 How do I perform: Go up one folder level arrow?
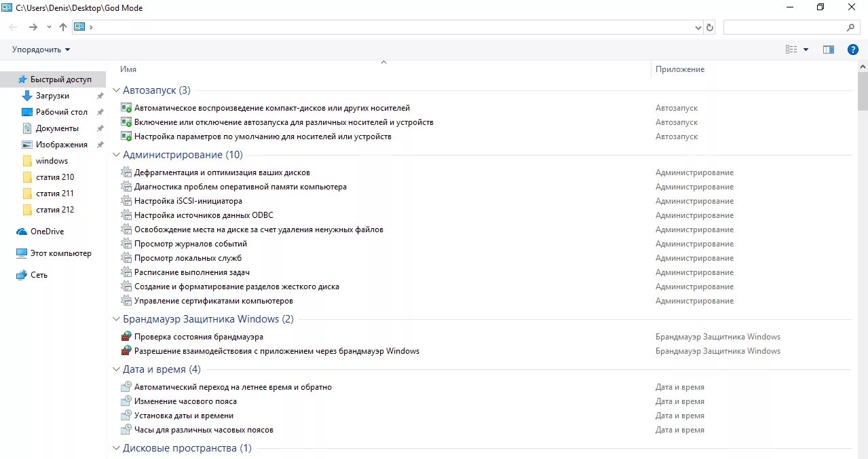63,27
